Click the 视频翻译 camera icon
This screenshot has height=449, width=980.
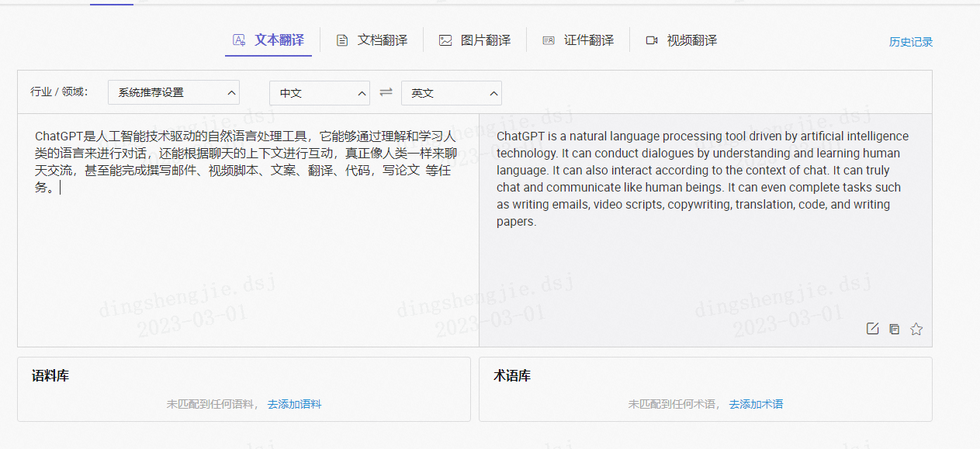click(652, 40)
